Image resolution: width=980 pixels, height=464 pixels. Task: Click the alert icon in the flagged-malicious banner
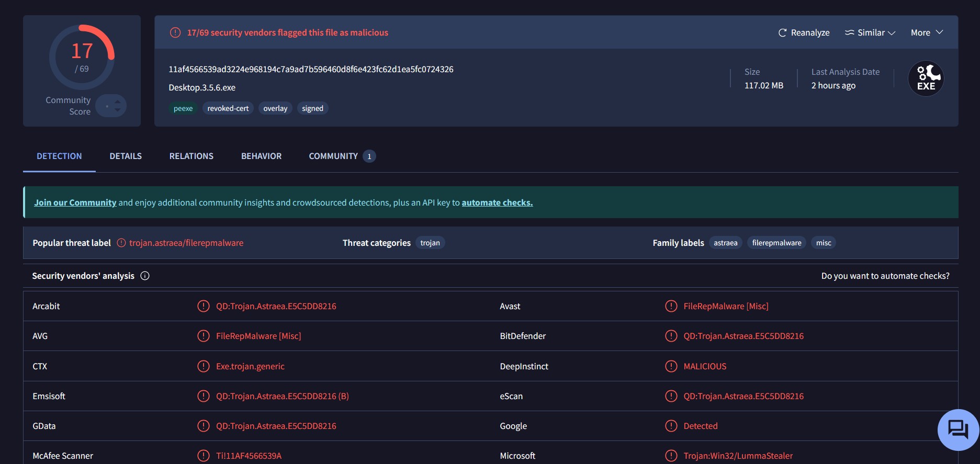pyautogui.click(x=175, y=32)
